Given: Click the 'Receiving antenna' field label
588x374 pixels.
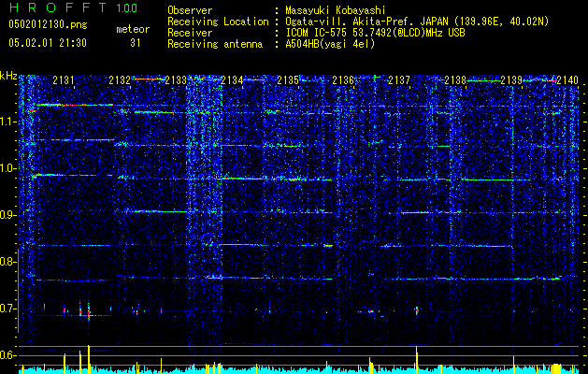Looking at the screenshot, I should [215, 44].
